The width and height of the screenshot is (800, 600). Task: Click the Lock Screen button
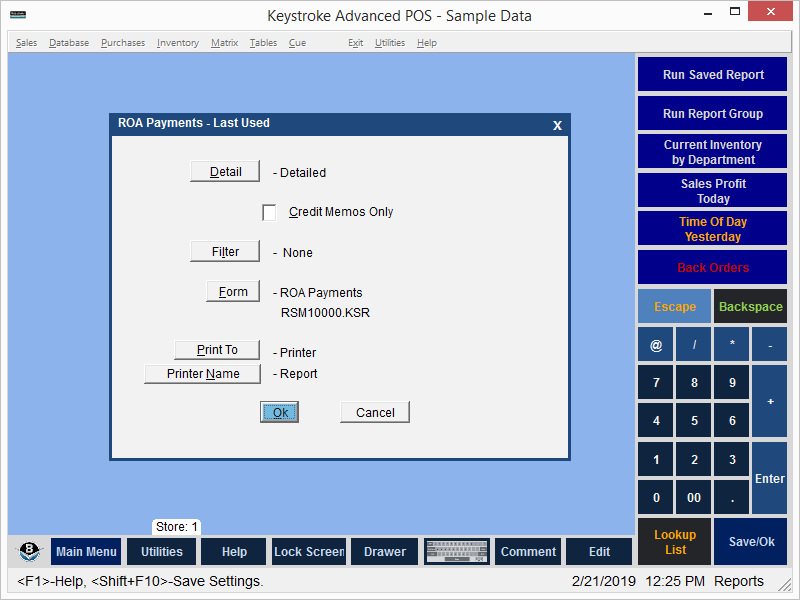coord(309,552)
